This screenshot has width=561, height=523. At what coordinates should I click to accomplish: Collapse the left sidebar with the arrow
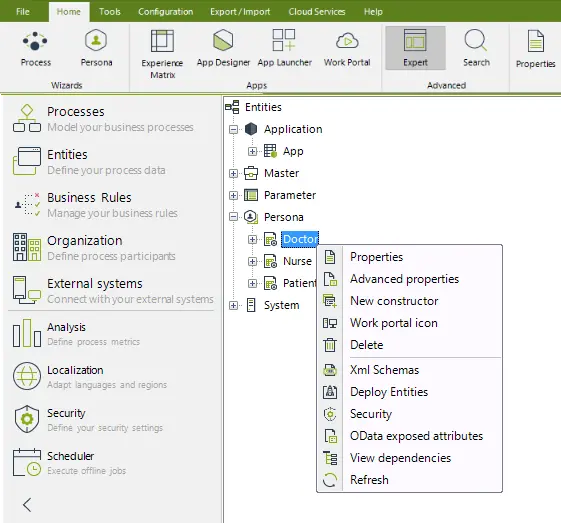[x=27, y=505]
